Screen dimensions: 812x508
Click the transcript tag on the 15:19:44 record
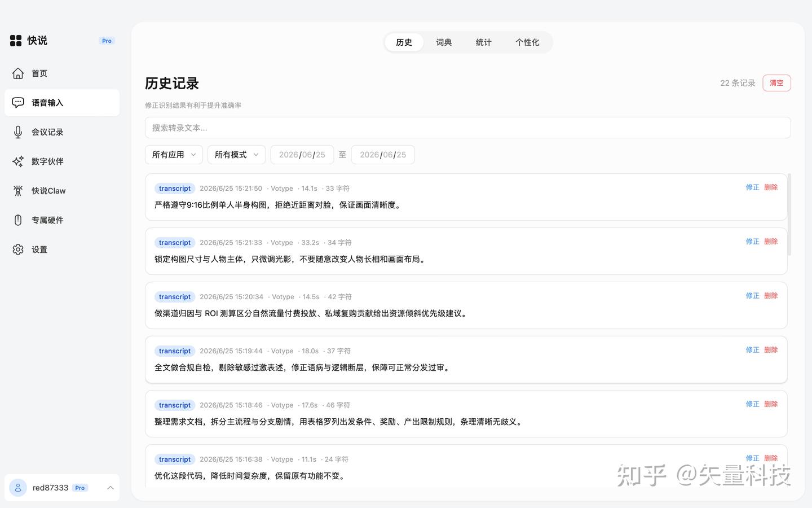click(175, 351)
